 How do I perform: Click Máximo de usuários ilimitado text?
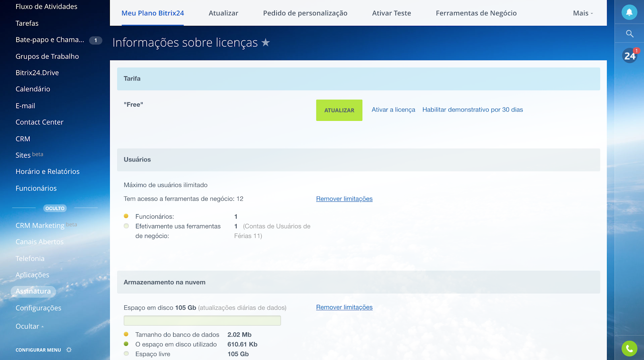(x=165, y=185)
